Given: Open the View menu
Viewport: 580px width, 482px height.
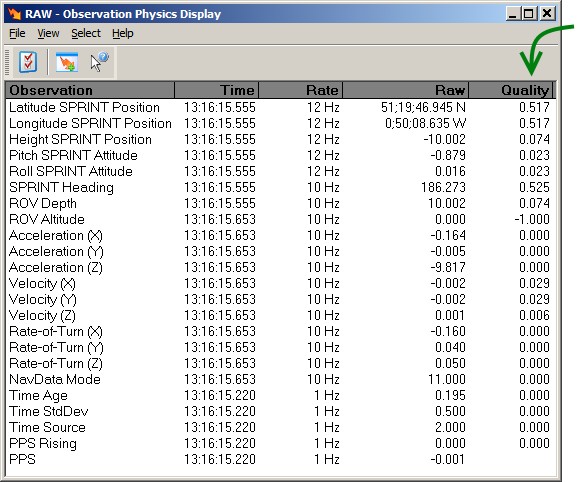Looking at the screenshot, I should click(x=48, y=33).
